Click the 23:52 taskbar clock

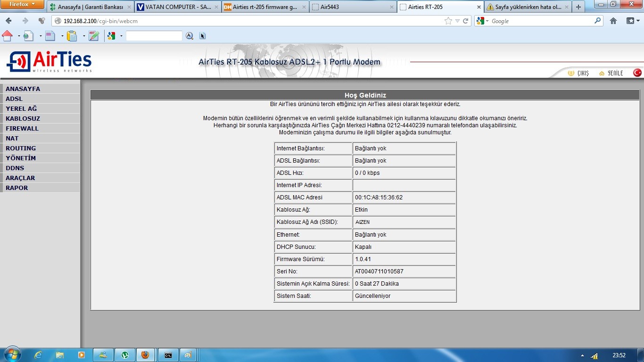point(619,355)
